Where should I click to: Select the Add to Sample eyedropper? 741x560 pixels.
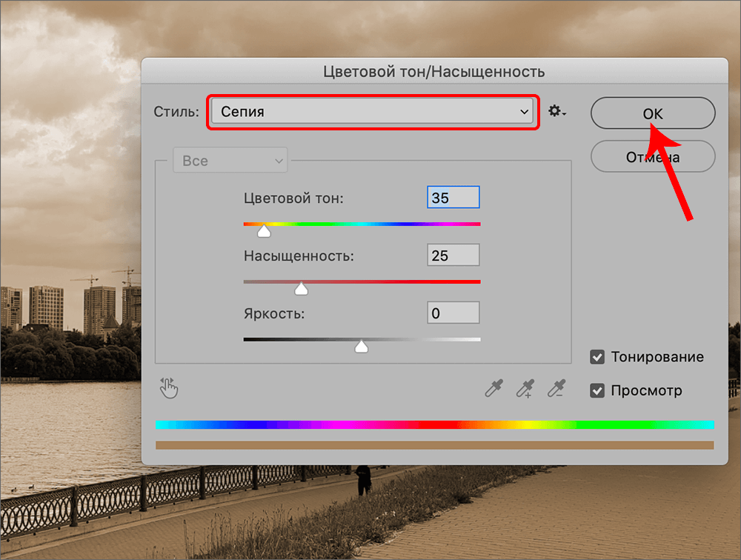[525, 388]
